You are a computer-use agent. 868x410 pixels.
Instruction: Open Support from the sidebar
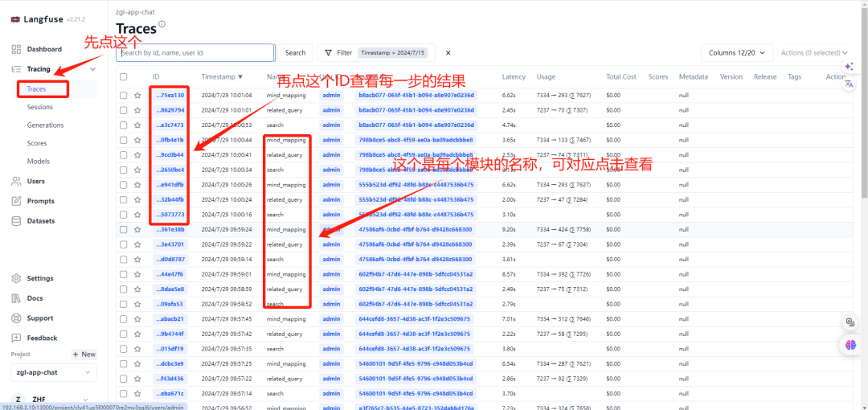click(40, 318)
